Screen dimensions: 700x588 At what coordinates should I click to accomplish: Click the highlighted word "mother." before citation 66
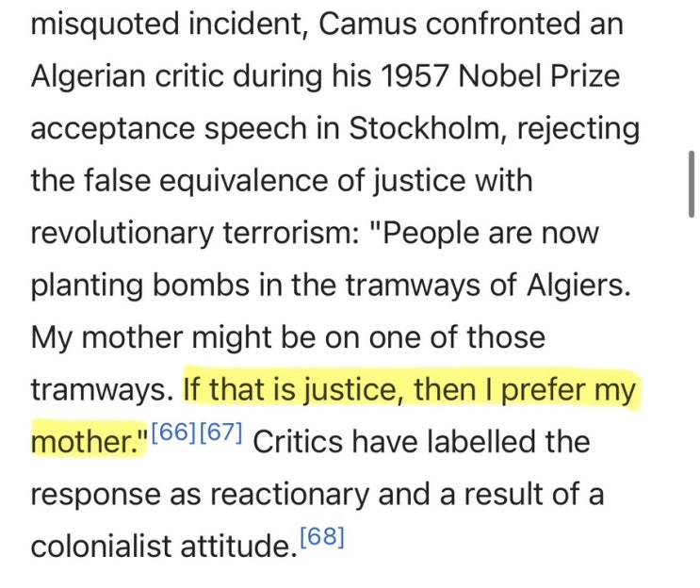(x=90, y=441)
